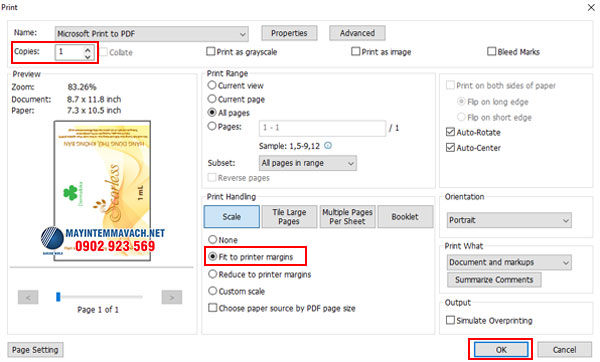
Task: Cancel the Print dialog
Action: 564,349
